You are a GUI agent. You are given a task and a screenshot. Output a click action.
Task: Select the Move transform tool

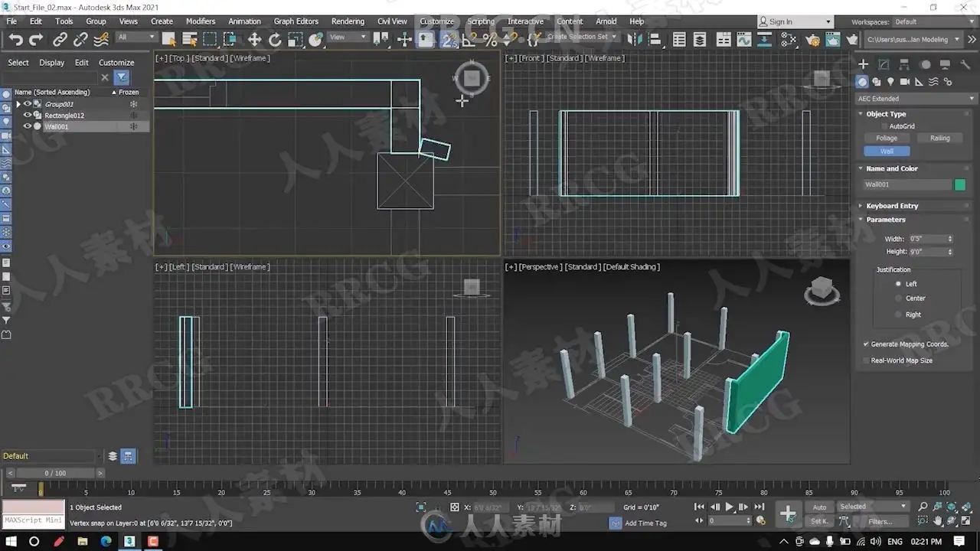coord(255,40)
